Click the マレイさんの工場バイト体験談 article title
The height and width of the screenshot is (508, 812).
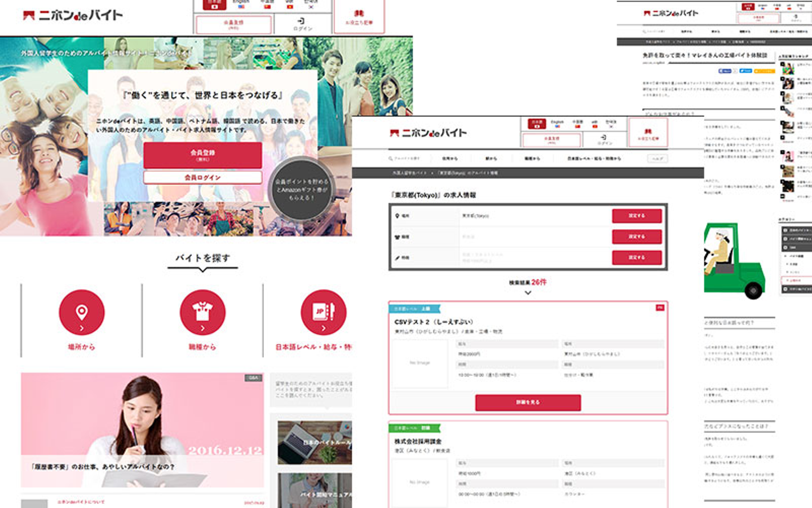tap(705, 55)
